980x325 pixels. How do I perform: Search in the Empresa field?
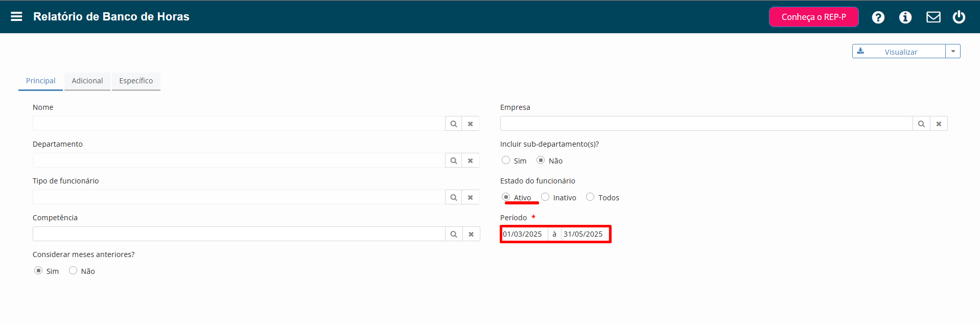921,124
